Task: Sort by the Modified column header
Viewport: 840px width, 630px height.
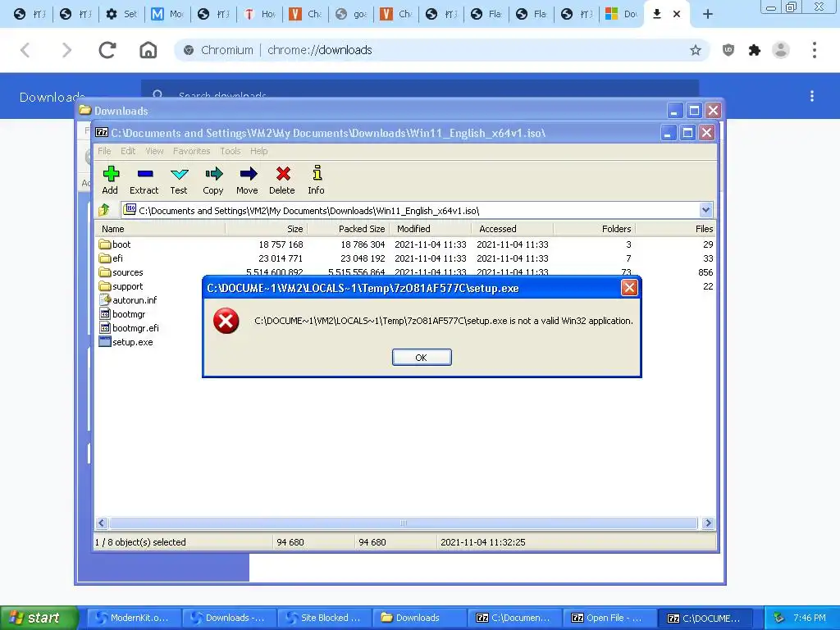Action: point(430,229)
